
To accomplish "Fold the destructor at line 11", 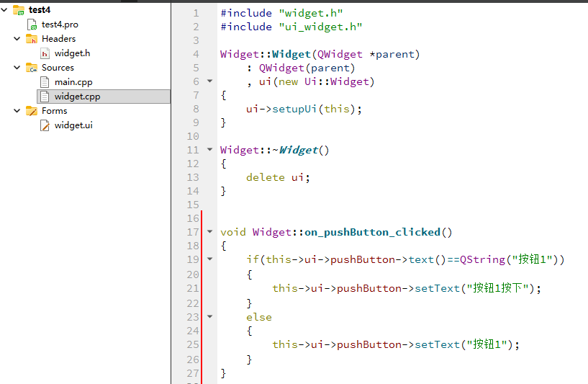I will tap(210, 149).
